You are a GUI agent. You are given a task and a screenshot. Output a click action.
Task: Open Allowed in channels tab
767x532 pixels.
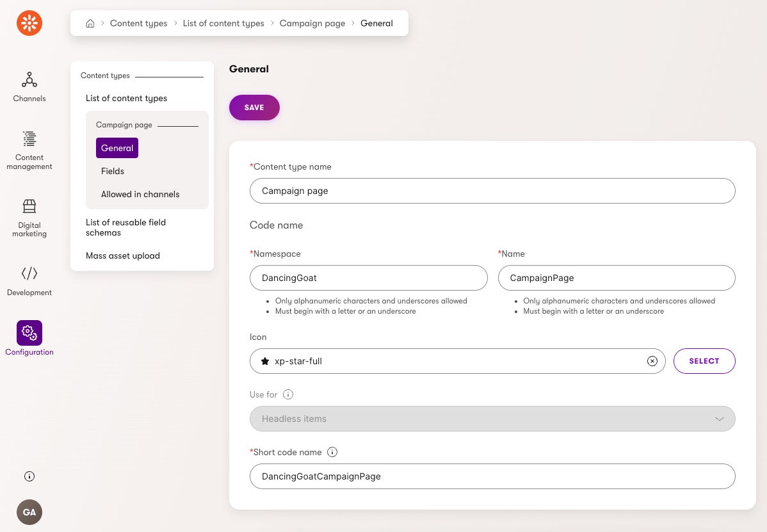(140, 194)
